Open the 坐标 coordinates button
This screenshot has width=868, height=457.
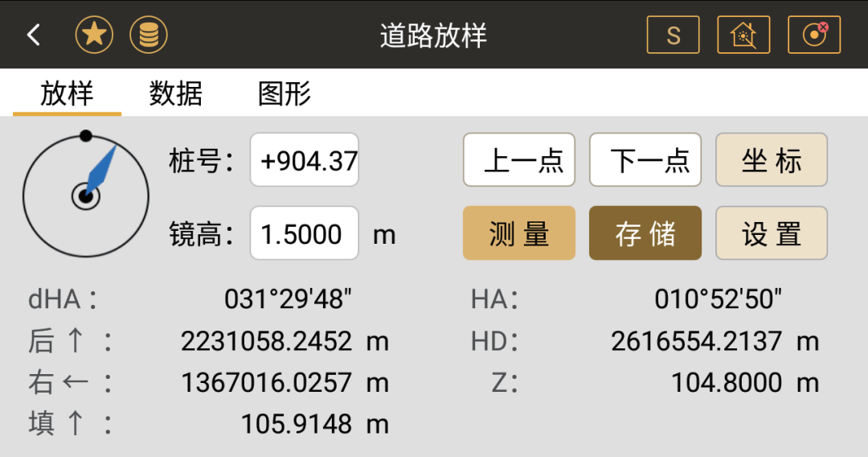click(772, 159)
